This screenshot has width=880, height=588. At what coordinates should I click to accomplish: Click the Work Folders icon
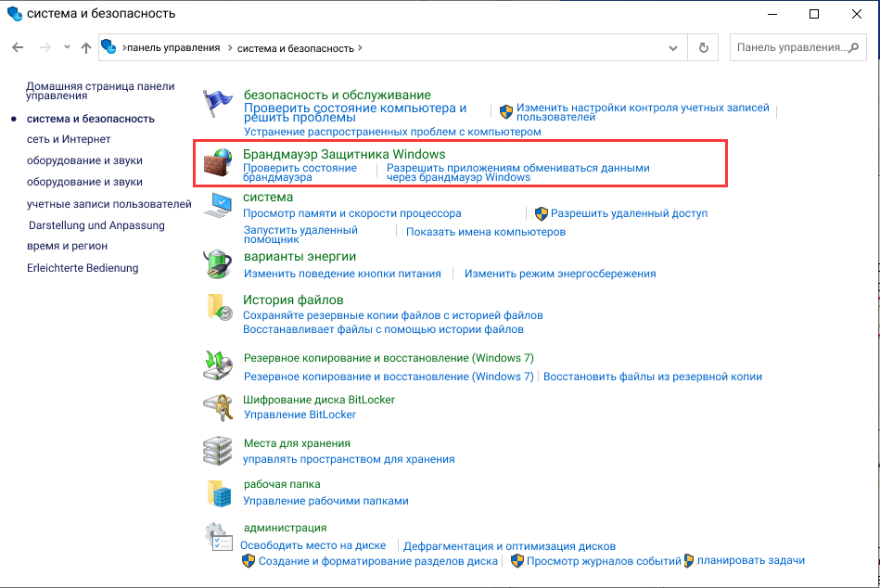pos(219,492)
